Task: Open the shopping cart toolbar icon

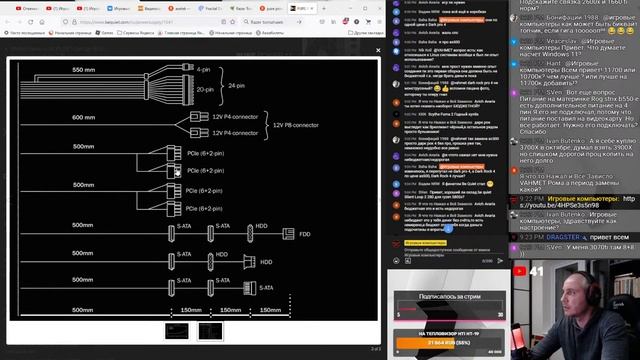Action: tap(368, 22)
